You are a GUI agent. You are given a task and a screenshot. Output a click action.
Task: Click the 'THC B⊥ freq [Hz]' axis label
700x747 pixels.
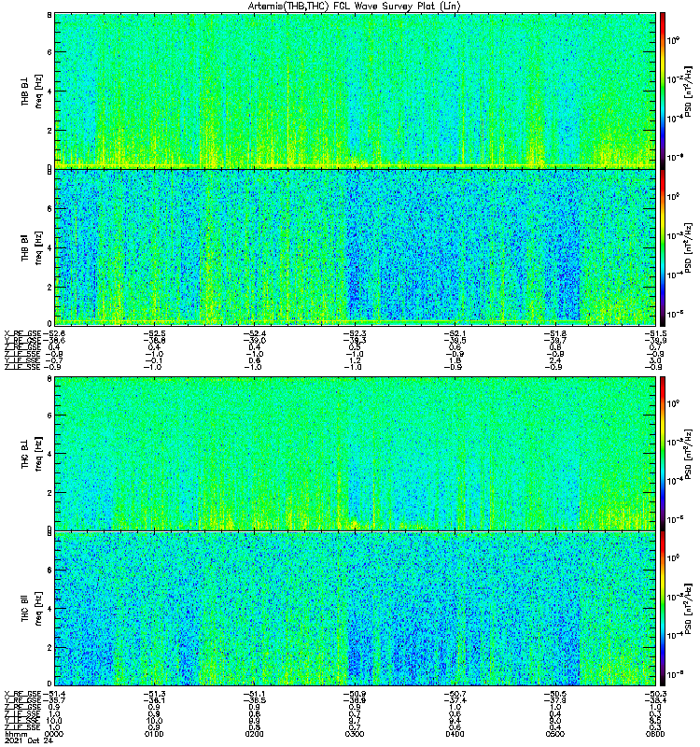(32, 454)
